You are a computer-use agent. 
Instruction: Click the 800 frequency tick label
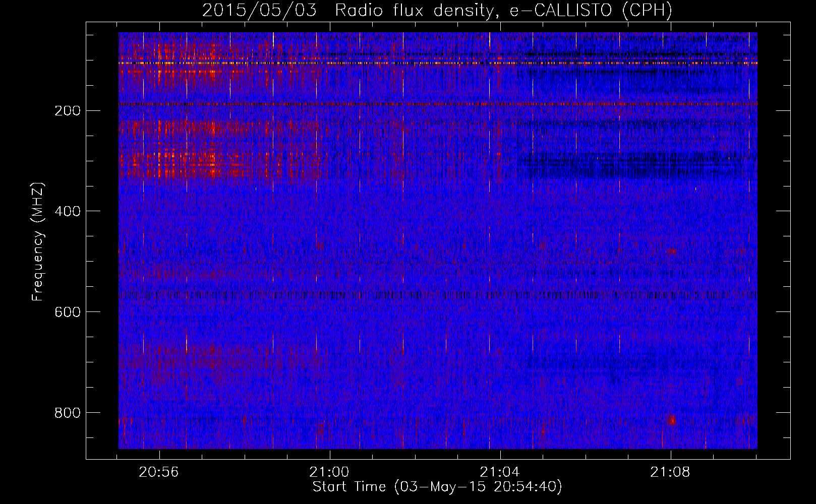coord(67,413)
